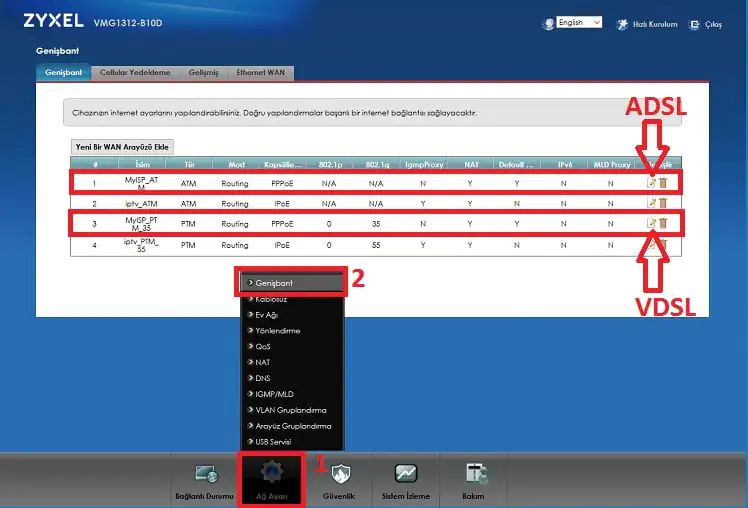Open the English language dropdown

[x=579, y=22]
